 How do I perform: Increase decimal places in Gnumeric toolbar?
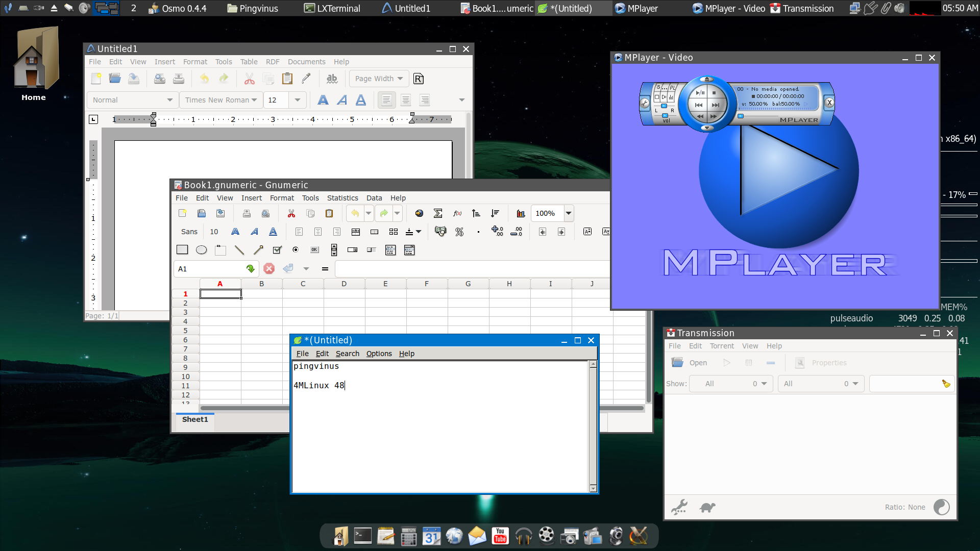[x=497, y=232]
